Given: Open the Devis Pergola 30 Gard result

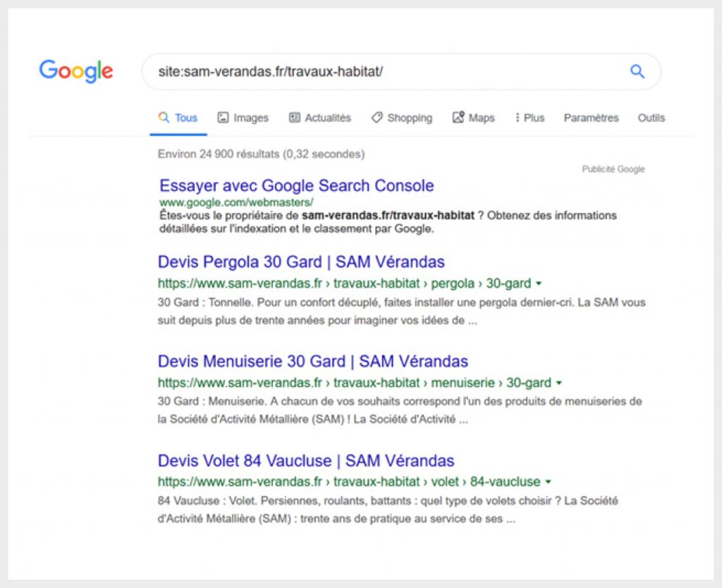Looking at the screenshot, I should pos(301,262).
